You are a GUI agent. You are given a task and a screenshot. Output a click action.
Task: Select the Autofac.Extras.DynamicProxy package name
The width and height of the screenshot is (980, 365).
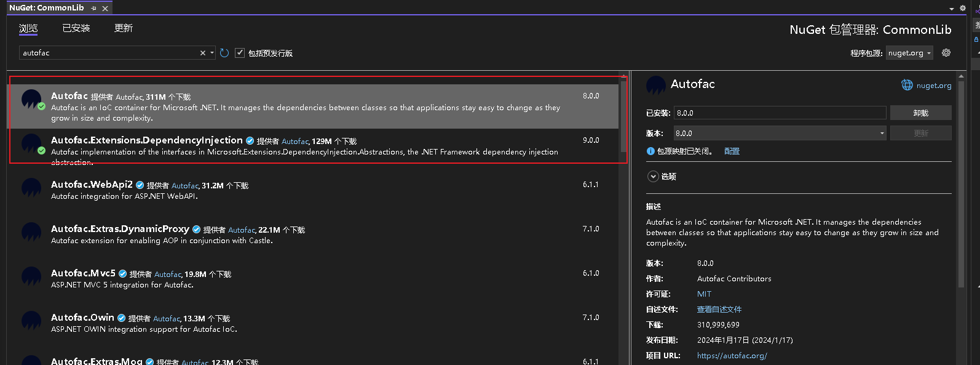click(120, 229)
